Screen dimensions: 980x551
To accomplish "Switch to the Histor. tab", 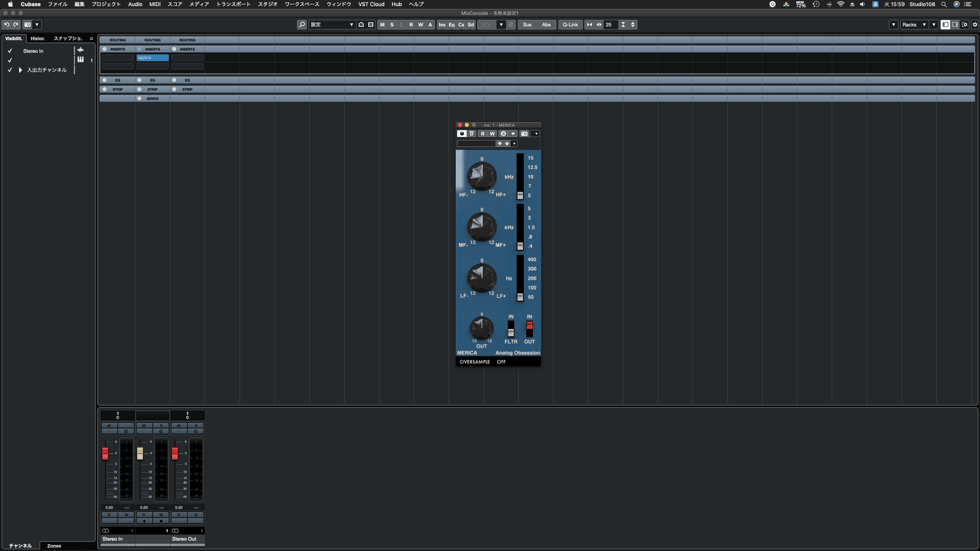I will coord(38,38).
